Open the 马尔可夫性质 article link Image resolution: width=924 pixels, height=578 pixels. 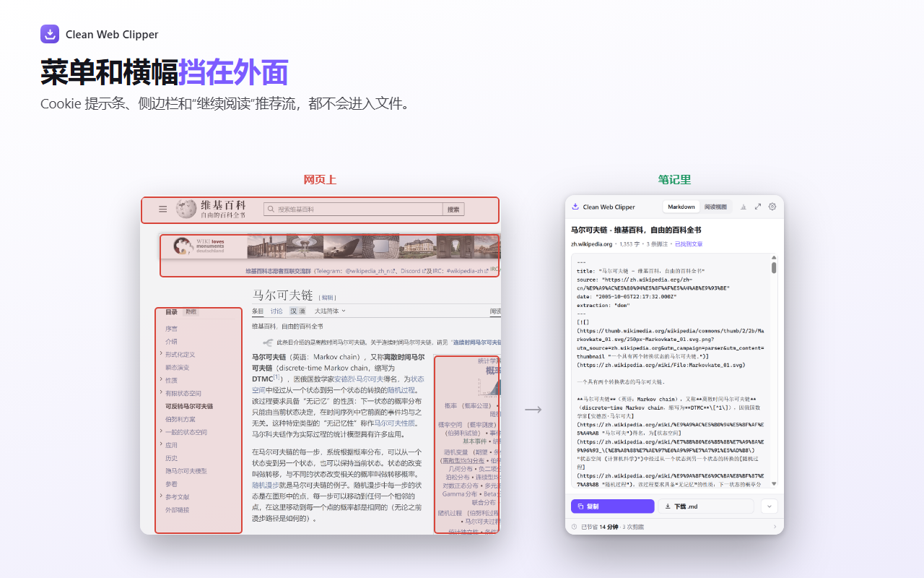point(394,423)
